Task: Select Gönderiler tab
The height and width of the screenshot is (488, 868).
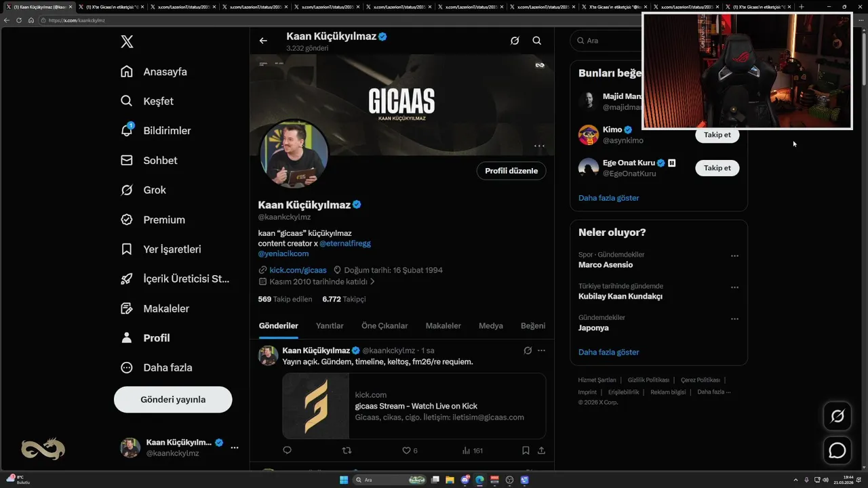Action: click(x=279, y=326)
